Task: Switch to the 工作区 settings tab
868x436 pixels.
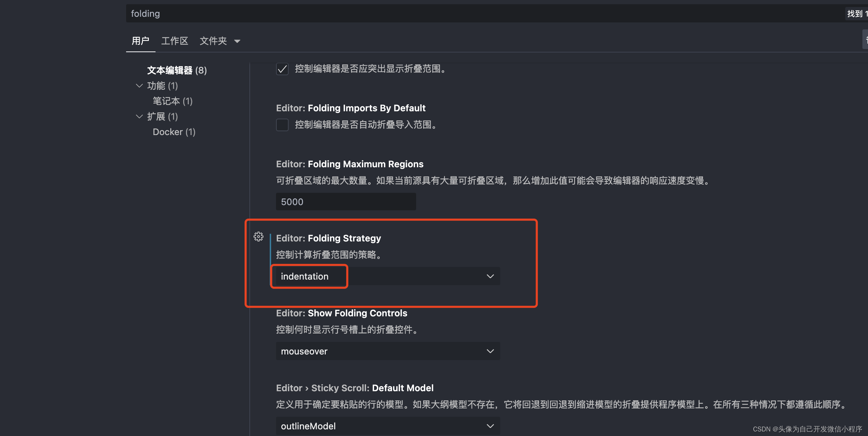Action: (174, 41)
